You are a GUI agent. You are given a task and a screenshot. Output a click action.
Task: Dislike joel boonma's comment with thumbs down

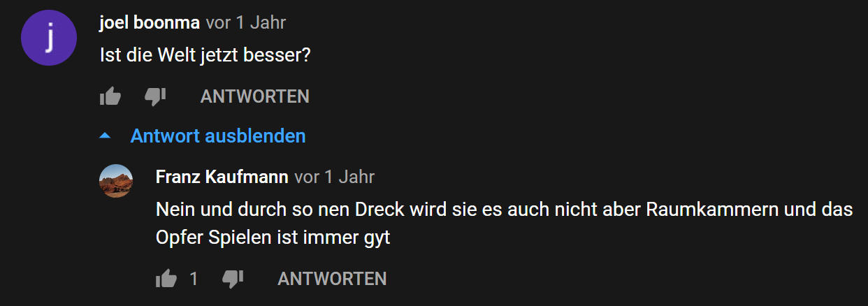155,96
